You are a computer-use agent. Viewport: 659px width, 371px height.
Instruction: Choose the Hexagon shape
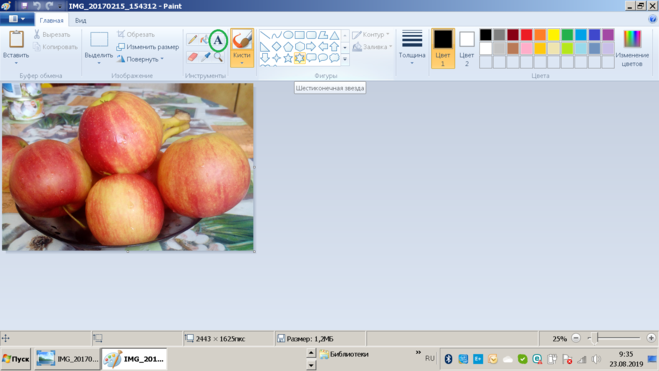(300, 47)
